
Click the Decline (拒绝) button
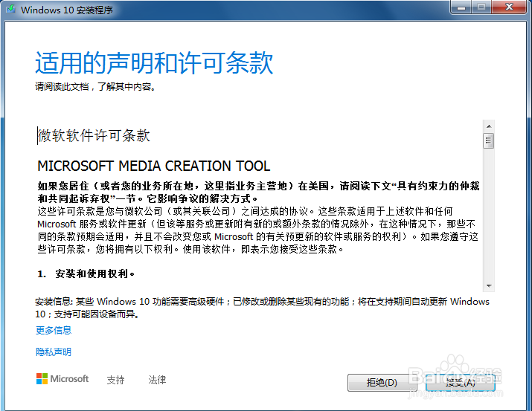(382, 383)
